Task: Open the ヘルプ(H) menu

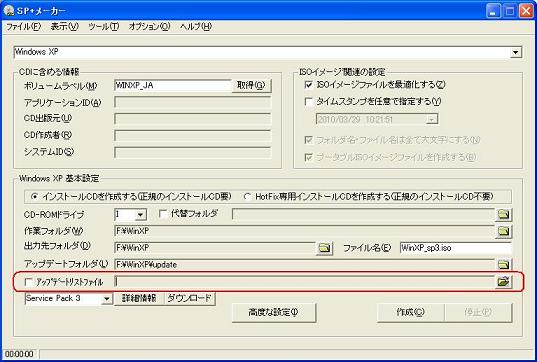Action: point(196,26)
